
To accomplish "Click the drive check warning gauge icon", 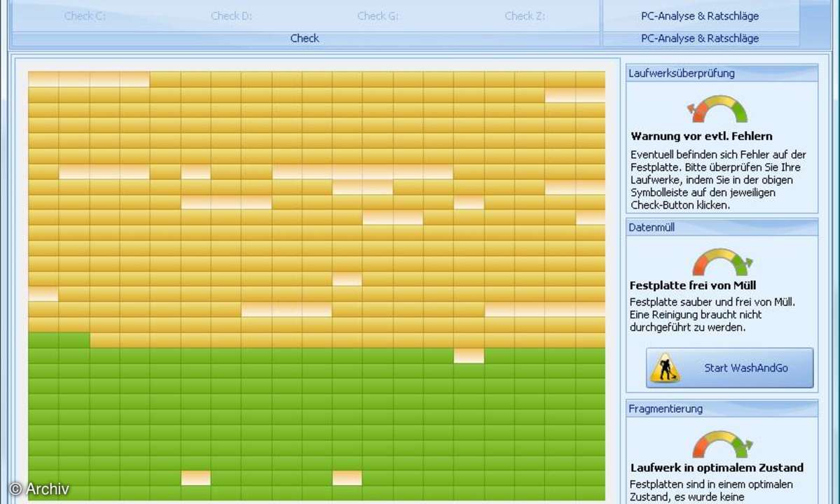I will [x=717, y=109].
